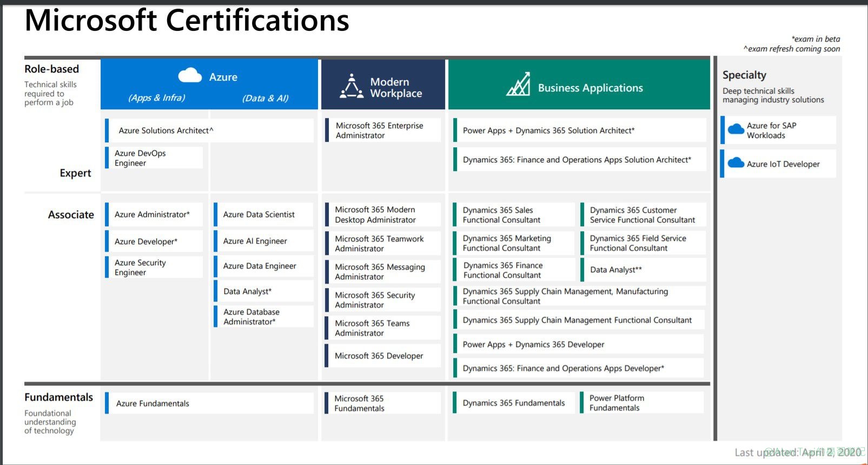The image size is (868, 465).
Task: Click the Modern Workplace people-triangle icon
Action: (352, 86)
